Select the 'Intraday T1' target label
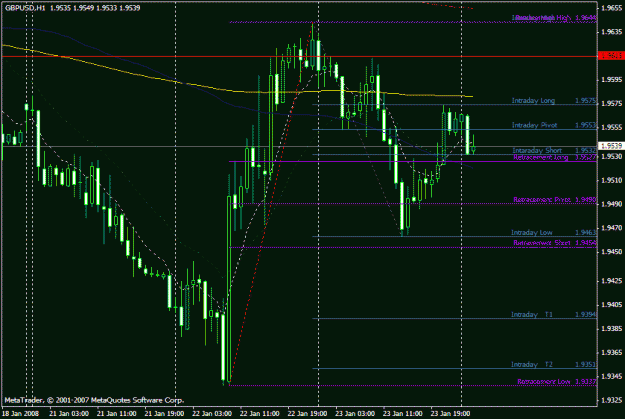This screenshot has height=419, width=625. pos(532,315)
